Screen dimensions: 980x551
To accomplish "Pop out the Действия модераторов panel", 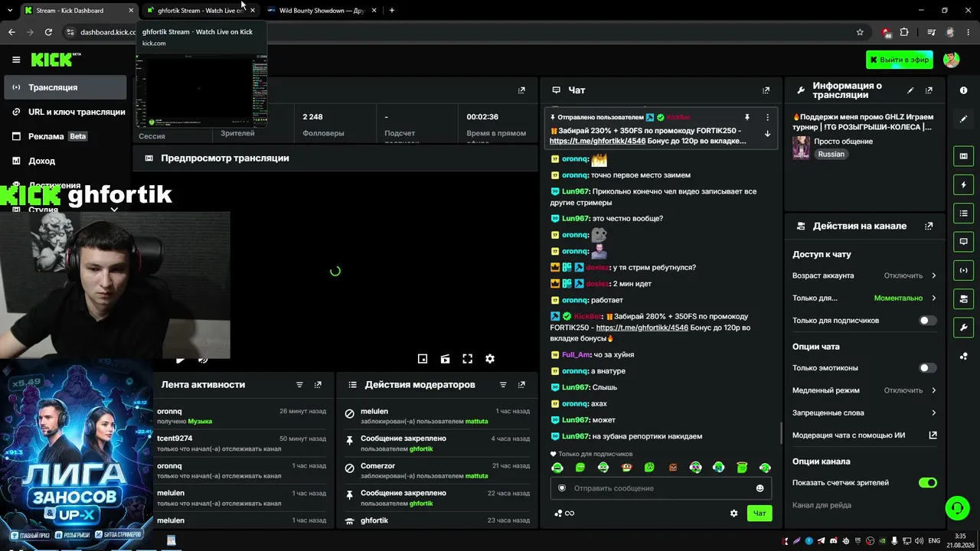I will (x=521, y=385).
